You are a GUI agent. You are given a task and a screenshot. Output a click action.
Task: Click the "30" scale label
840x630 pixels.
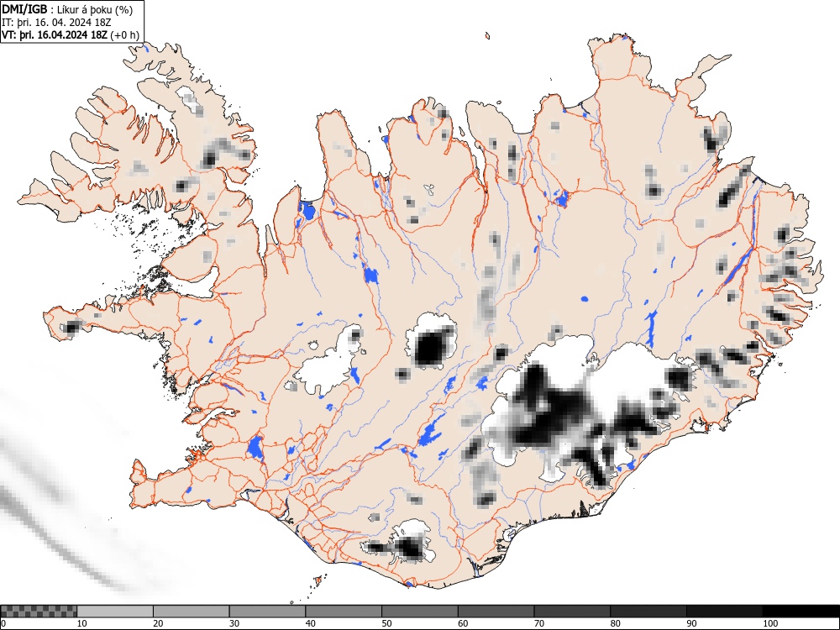tap(234, 623)
